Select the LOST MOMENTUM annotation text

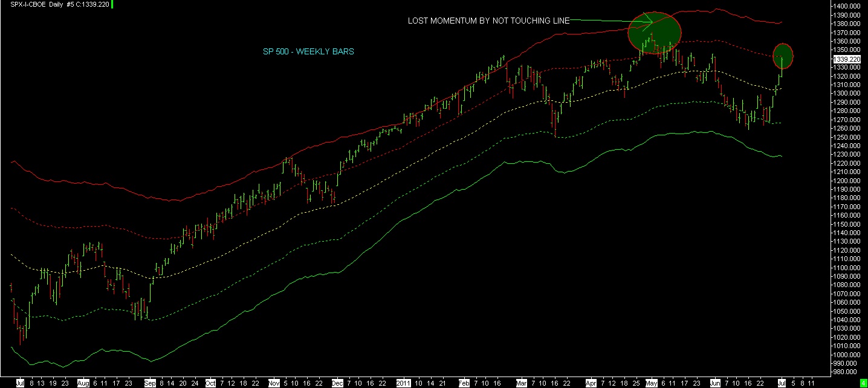[x=488, y=21]
